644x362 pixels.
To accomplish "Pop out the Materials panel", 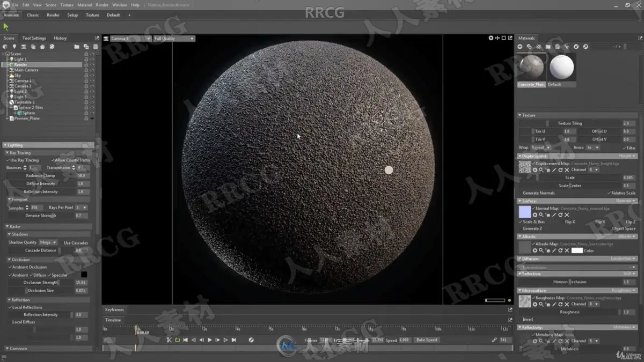I will [640, 38].
